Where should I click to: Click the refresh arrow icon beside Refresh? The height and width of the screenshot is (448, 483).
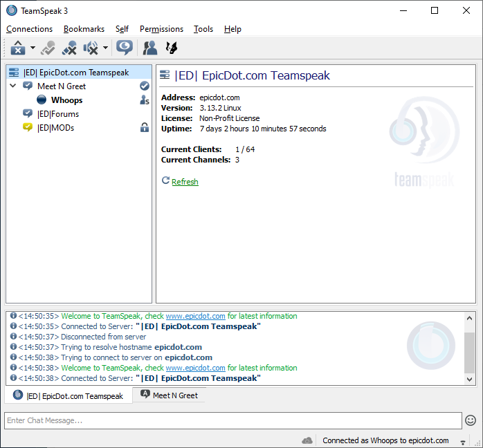pyautogui.click(x=165, y=180)
